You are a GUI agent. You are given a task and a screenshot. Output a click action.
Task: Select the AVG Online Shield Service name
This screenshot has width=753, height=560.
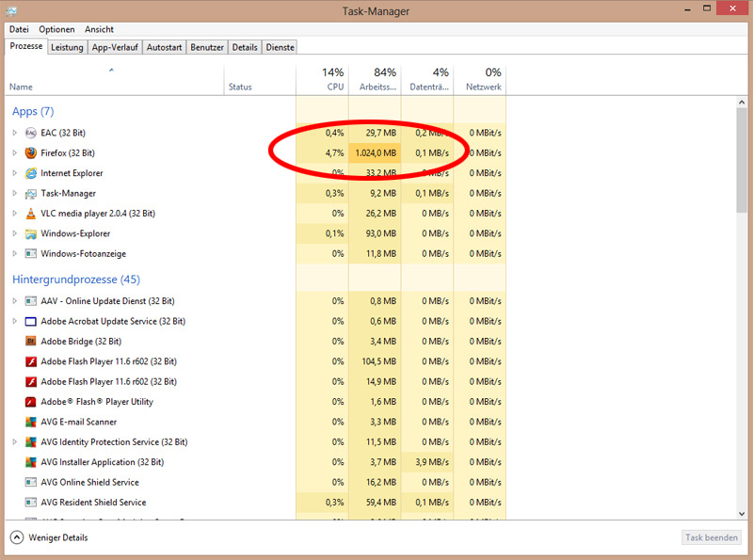[89, 482]
